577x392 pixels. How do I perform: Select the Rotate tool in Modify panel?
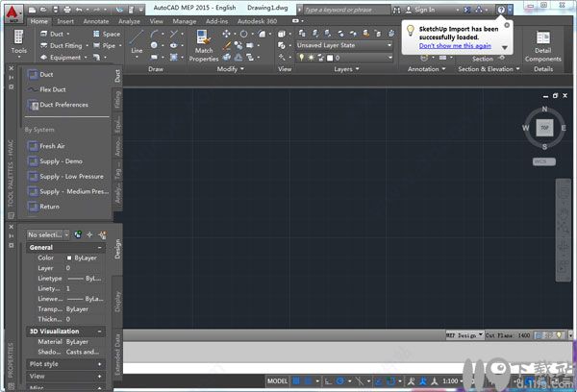tap(243, 34)
